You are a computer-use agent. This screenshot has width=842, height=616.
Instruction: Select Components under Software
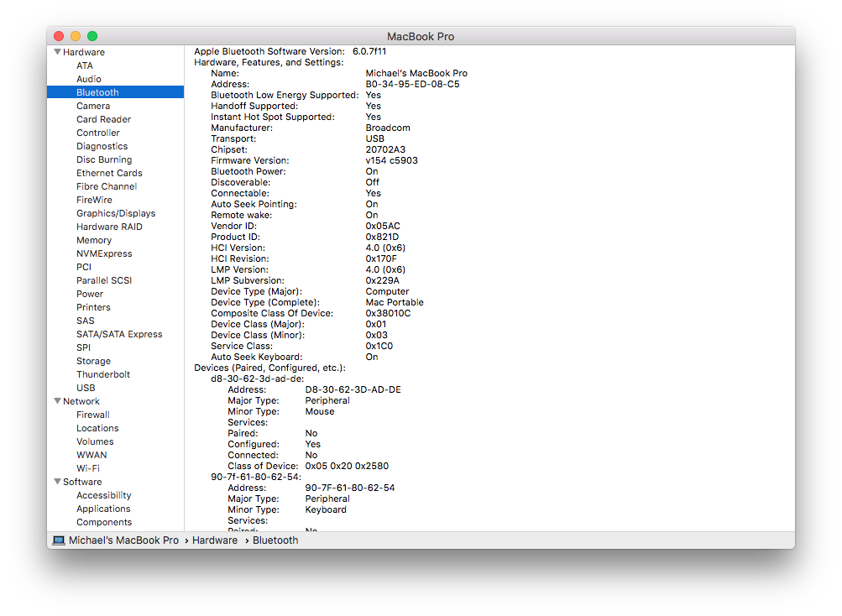click(x=103, y=522)
